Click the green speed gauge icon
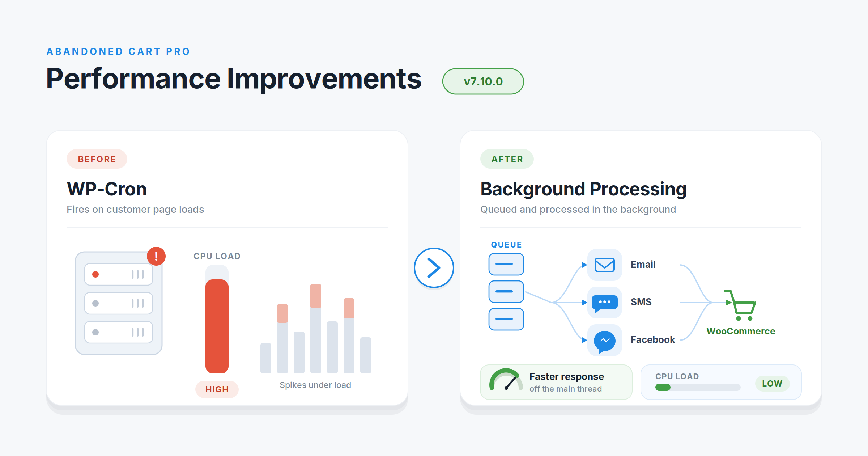 pos(506,379)
